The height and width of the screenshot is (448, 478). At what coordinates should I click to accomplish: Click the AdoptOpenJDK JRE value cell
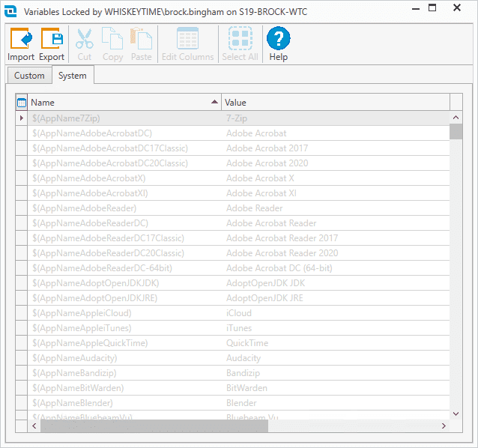click(336, 298)
